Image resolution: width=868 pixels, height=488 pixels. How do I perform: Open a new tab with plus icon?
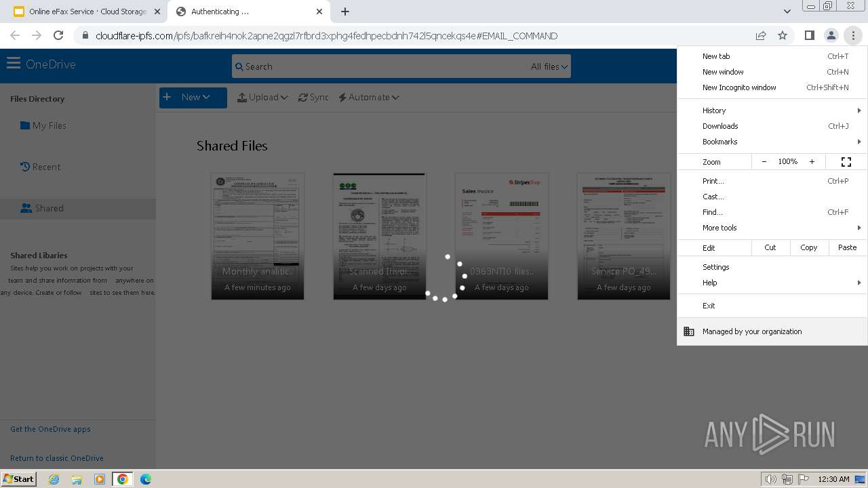pyautogui.click(x=344, y=12)
